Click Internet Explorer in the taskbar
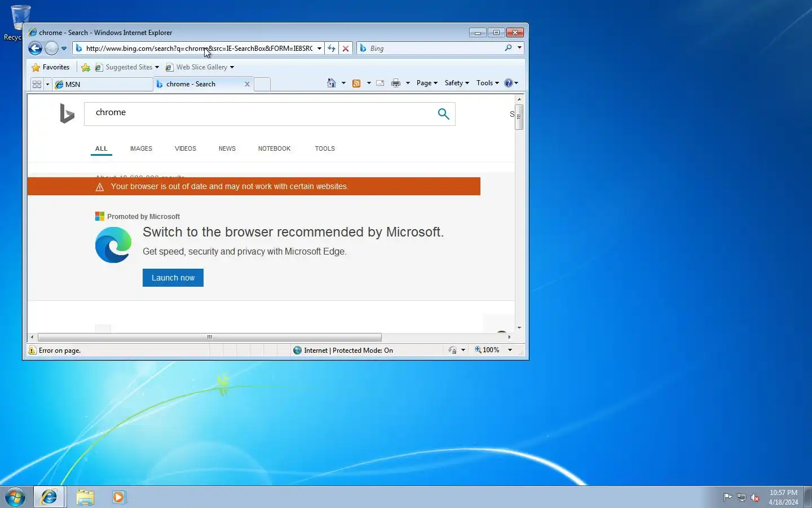Screen dimensions: 812x508 49,497
